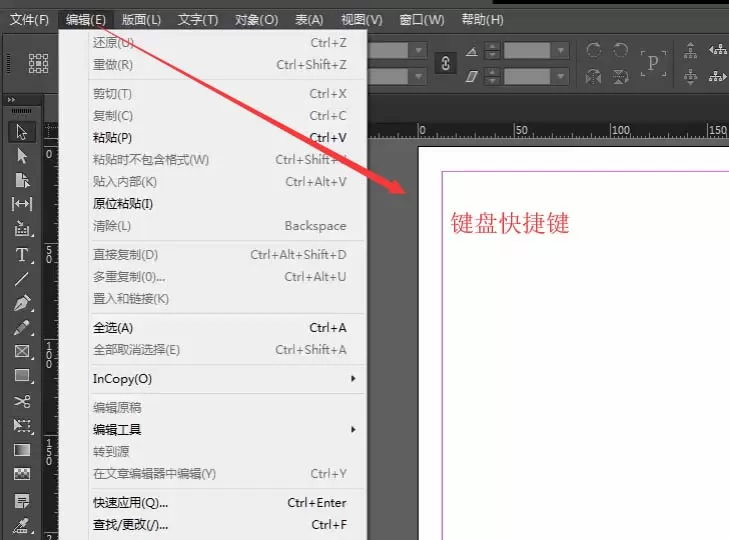Activate the Rectangle Frame tool
The height and width of the screenshot is (540, 729).
pos(21,352)
